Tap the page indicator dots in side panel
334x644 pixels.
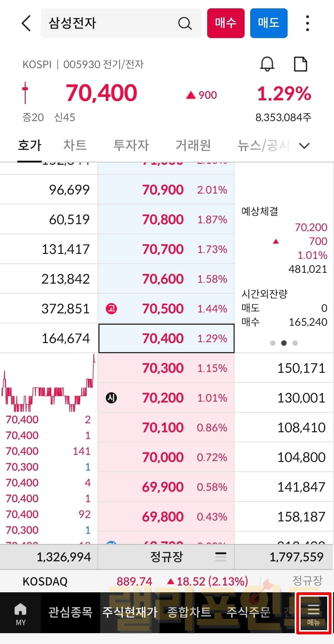pyautogui.click(x=284, y=343)
